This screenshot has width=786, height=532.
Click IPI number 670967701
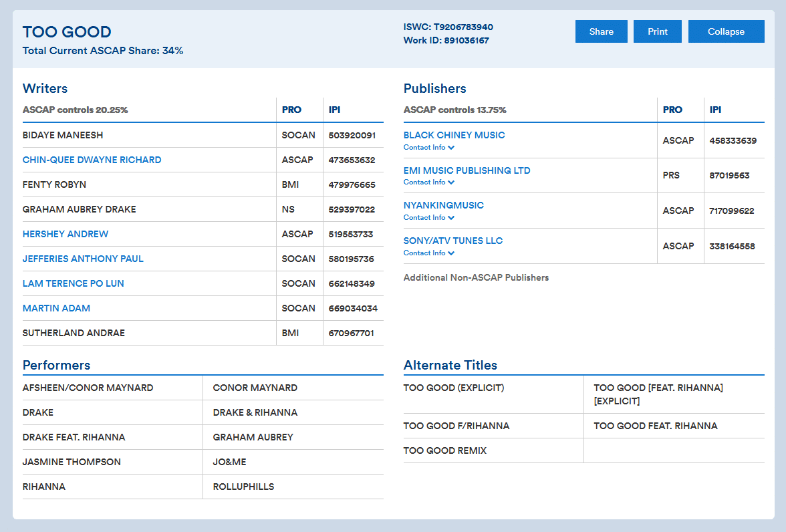coord(352,333)
